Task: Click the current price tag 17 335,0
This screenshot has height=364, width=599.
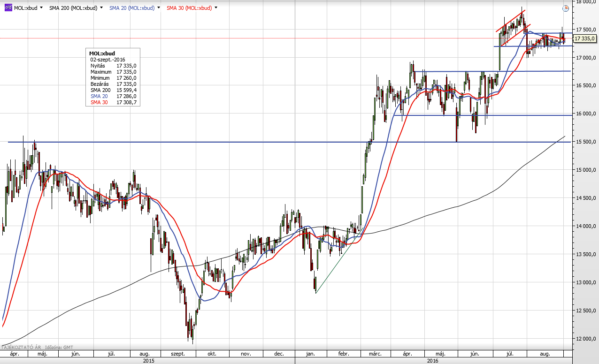Action: pyautogui.click(x=585, y=38)
